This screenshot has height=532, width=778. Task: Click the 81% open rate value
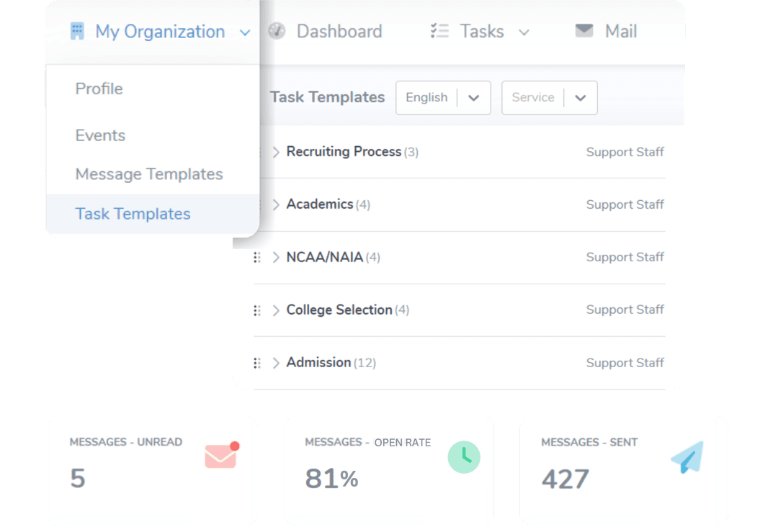[331, 478]
